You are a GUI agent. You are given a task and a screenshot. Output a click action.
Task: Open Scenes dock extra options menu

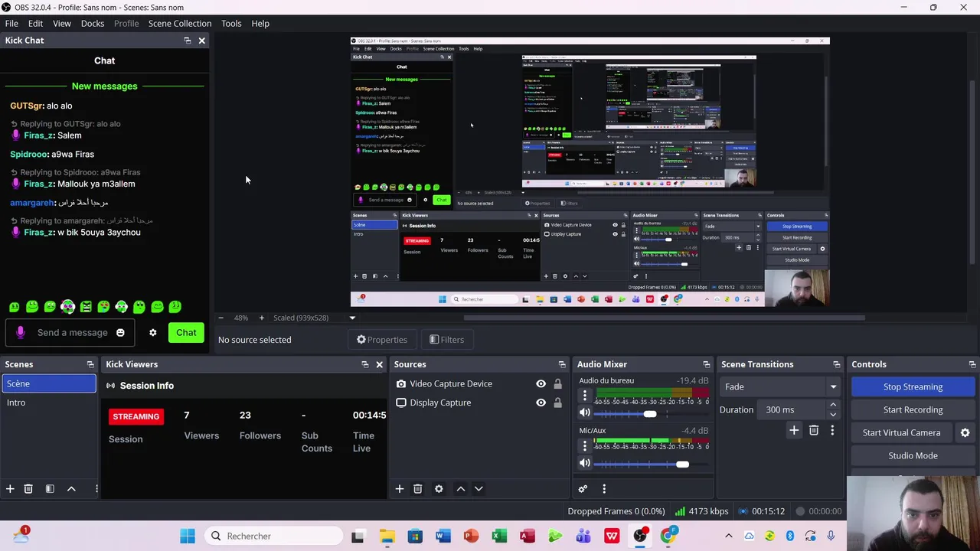tap(96, 488)
